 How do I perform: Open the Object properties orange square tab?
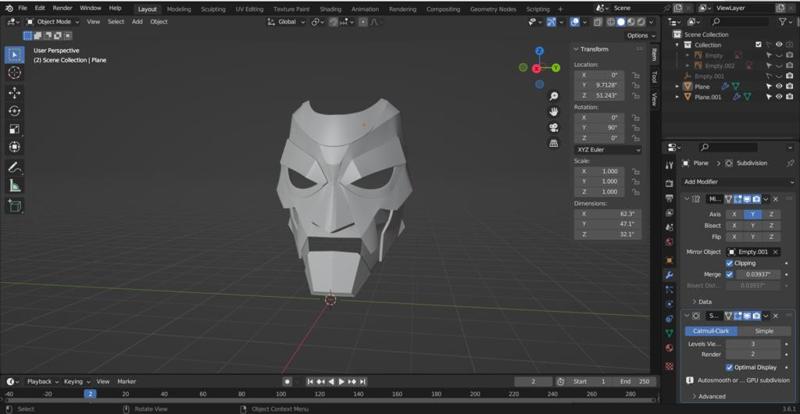coord(669,260)
